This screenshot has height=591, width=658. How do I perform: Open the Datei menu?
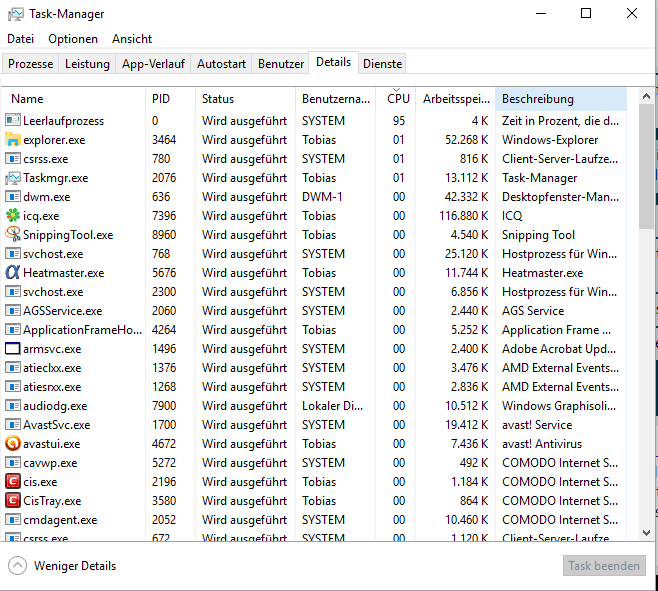coord(20,39)
